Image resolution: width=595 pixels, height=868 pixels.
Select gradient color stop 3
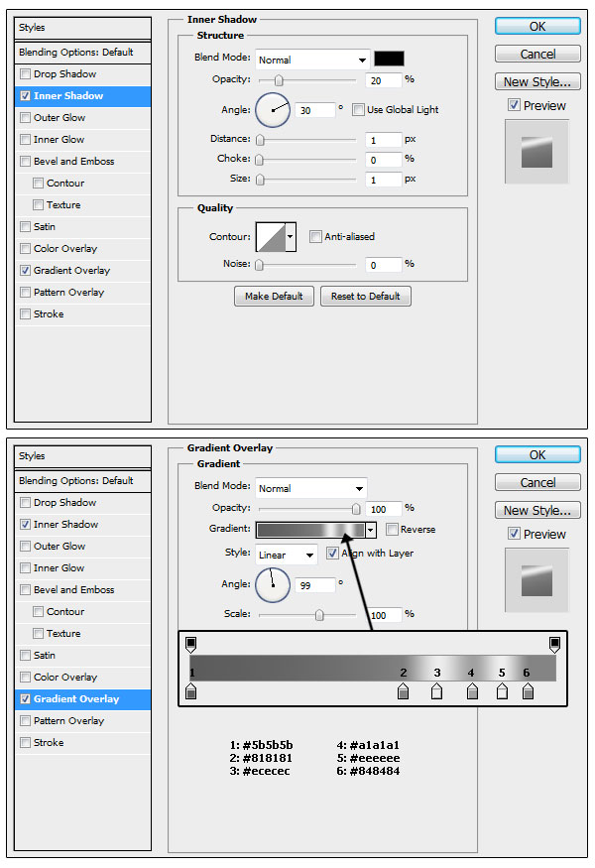tap(436, 690)
